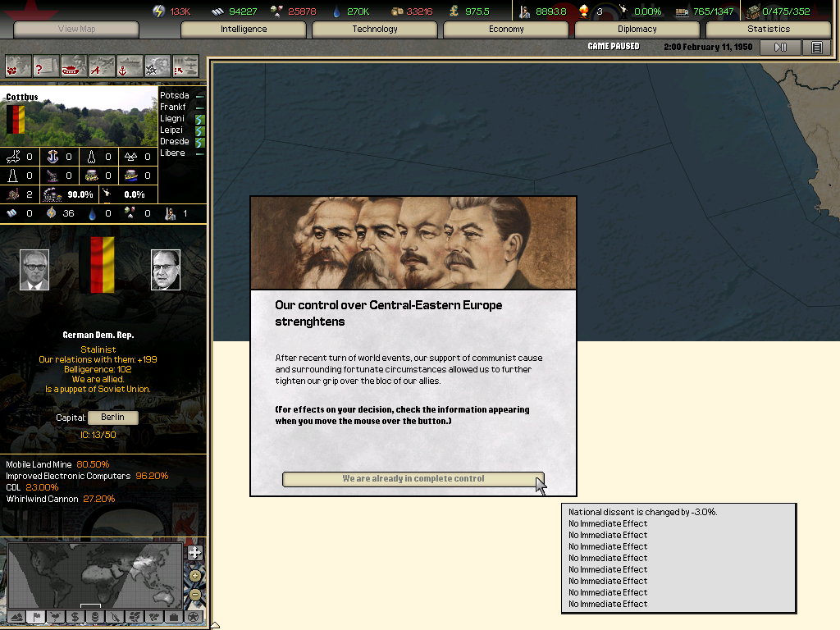Click the minimap zoom in plus icon
Image resolution: width=840 pixels, height=630 pixels.
click(x=194, y=576)
